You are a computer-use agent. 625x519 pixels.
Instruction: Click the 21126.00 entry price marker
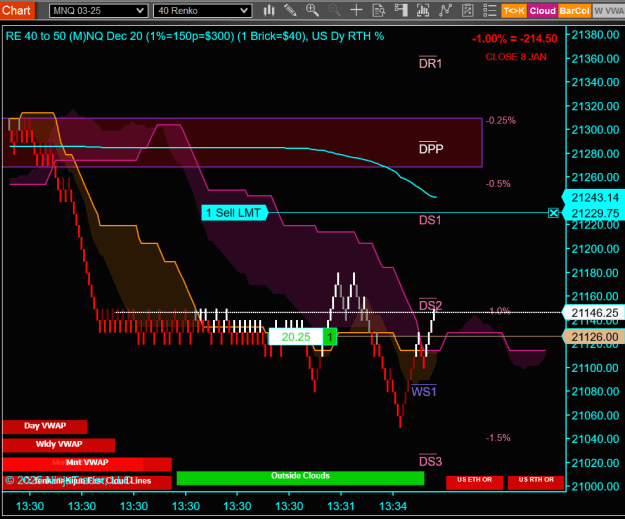pos(594,337)
